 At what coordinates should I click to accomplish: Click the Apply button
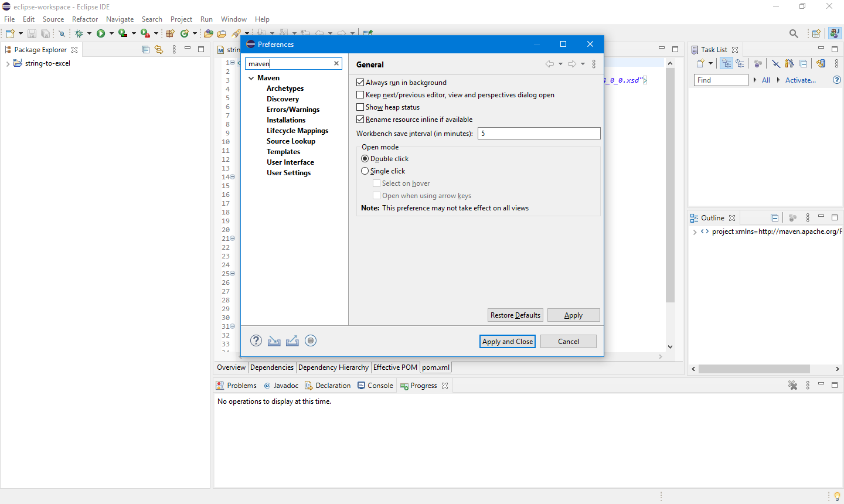pyautogui.click(x=574, y=315)
